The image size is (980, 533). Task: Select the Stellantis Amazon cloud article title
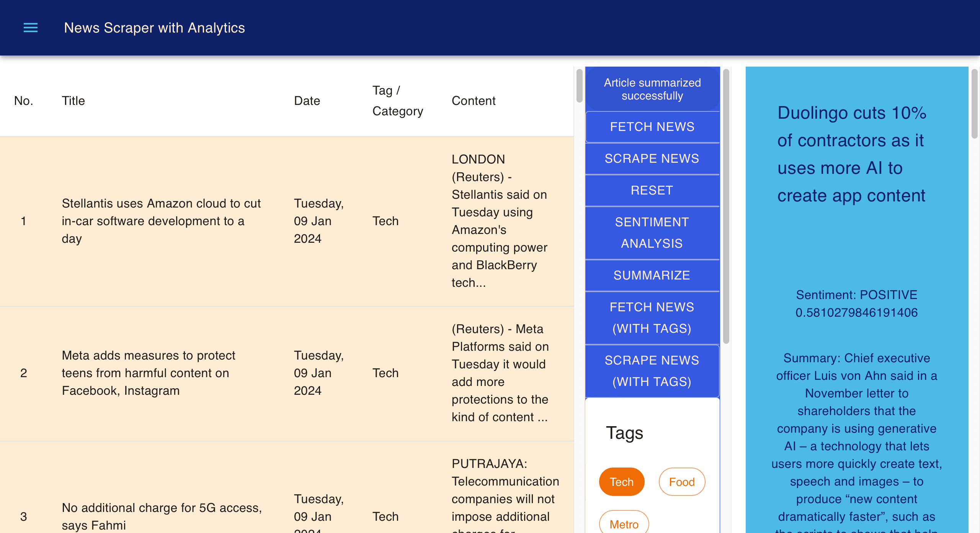(x=161, y=221)
